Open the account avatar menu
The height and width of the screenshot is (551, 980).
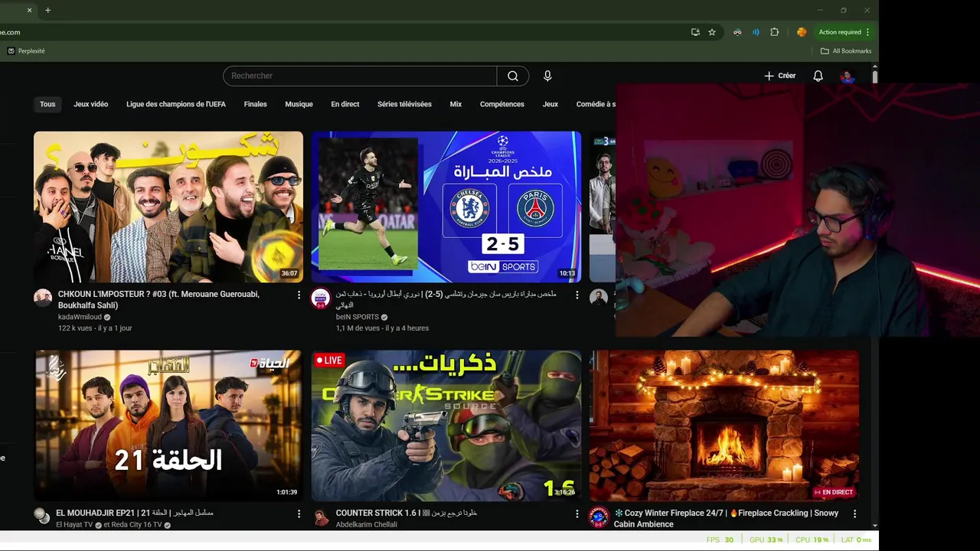(x=848, y=76)
